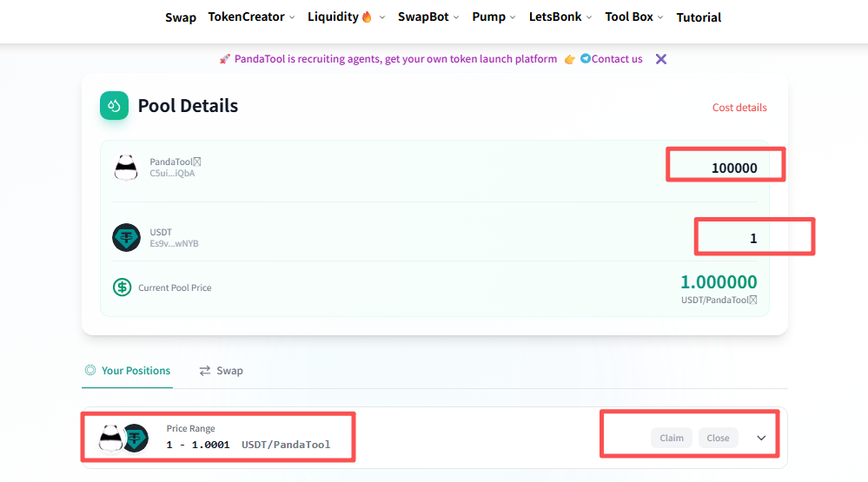The width and height of the screenshot is (868, 482).
Task: Open the Cost details link
Action: click(739, 108)
